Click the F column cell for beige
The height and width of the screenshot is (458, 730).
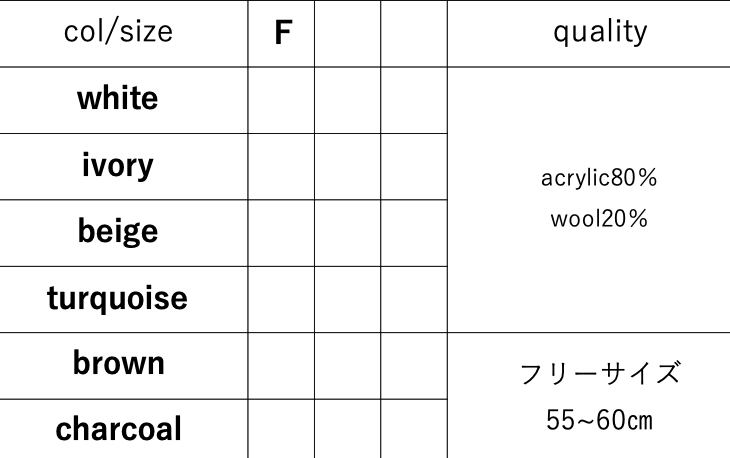click(281, 232)
